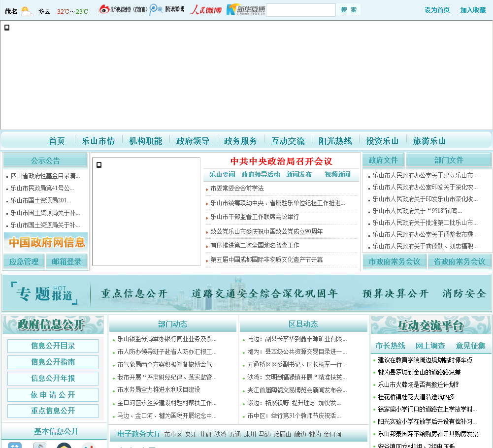The height and width of the screenshot is (448, 493).
Task: Go to 旅游乐山 navigation item
Action: tap(429, 141)
